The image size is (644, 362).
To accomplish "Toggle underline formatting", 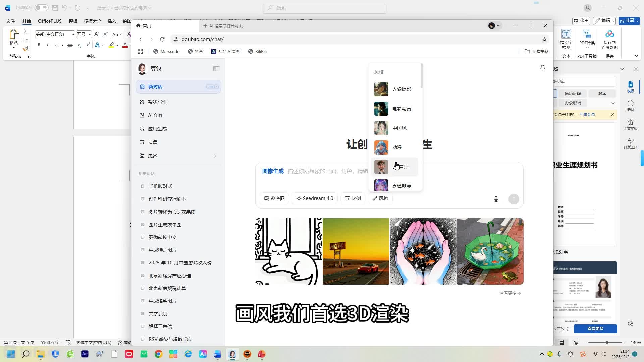I will tap(56, 45).
